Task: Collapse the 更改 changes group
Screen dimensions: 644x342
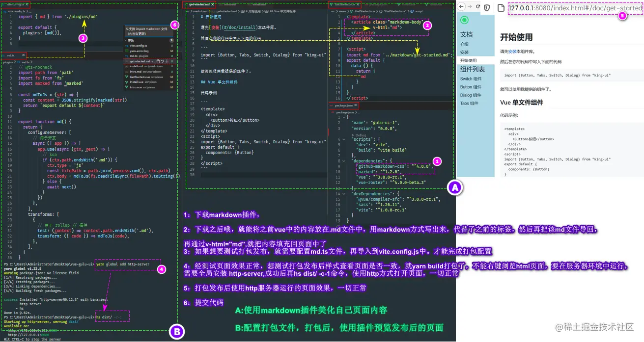Action: [x=126, y=41]
